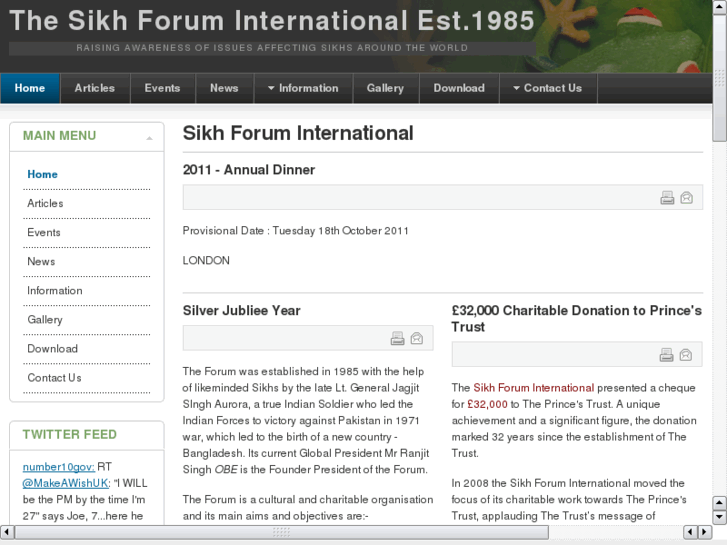
Task: Open the @MakeAWishUK Twitter link
Action: click(66, 483)
